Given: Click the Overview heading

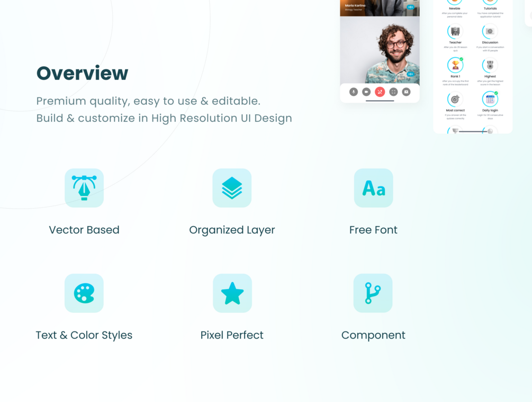Looking at the screenshot, I should pos(83,73).
